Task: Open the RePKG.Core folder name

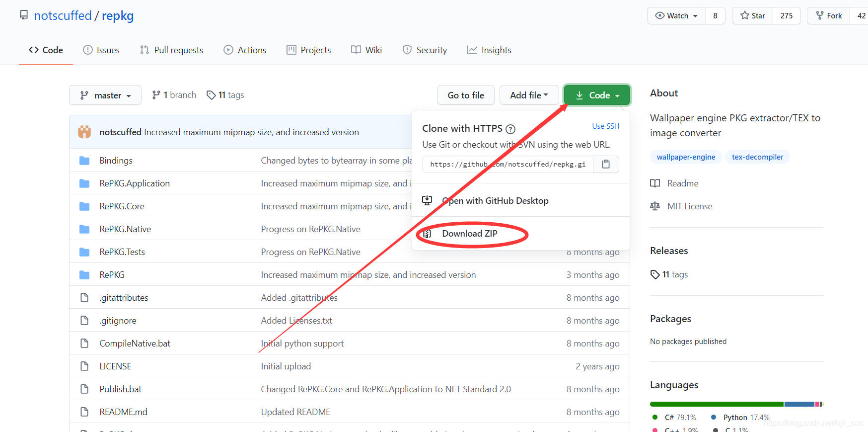Action: point(122,206)
